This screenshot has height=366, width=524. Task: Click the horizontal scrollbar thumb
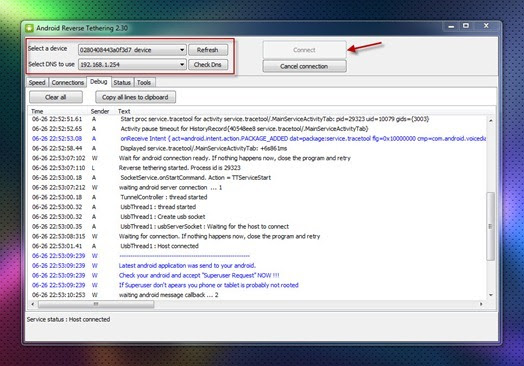pos(96,304)
